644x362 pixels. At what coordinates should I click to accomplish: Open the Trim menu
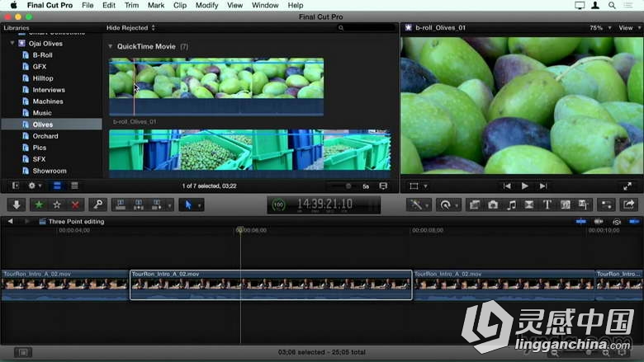point(131,5)
